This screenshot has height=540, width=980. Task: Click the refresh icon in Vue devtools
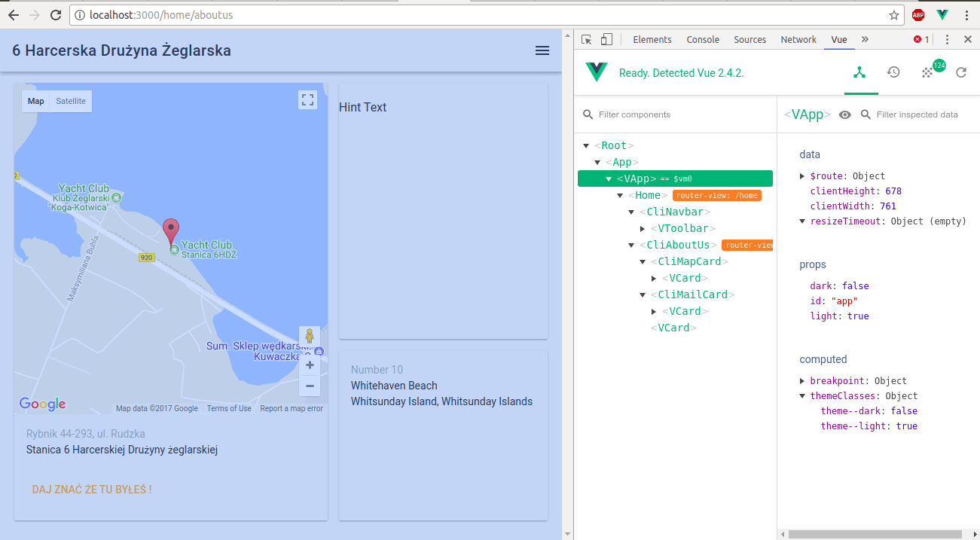pos(961,72)
